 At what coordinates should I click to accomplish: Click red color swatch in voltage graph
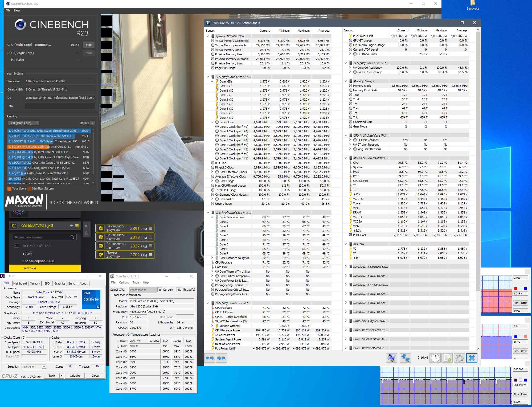[x=515, y=289]
